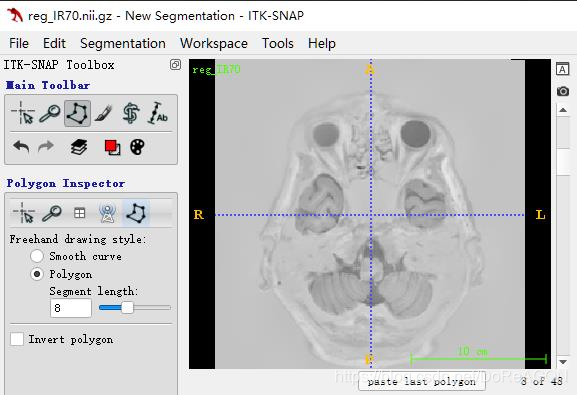Open the Edit menu
This screenshot has width=577, height=395.
54,43
